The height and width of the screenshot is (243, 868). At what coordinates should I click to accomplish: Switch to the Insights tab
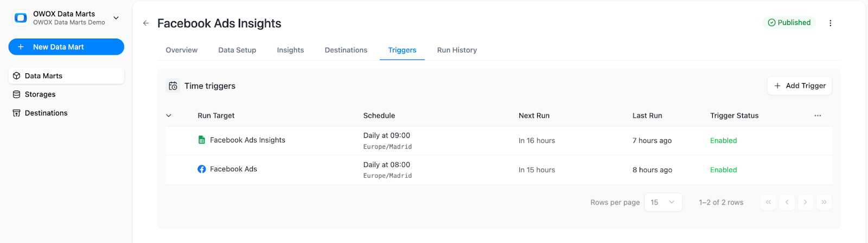[x=290, y=50]
